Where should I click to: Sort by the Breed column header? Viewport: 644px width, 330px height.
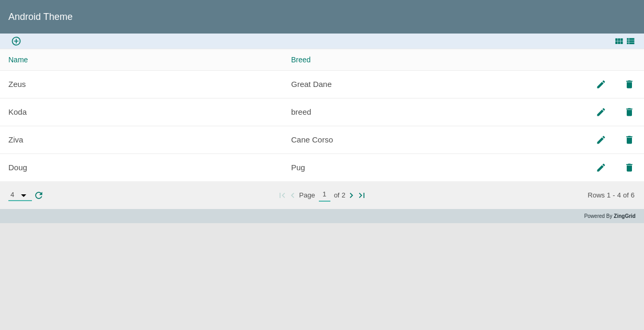(301, 60)
